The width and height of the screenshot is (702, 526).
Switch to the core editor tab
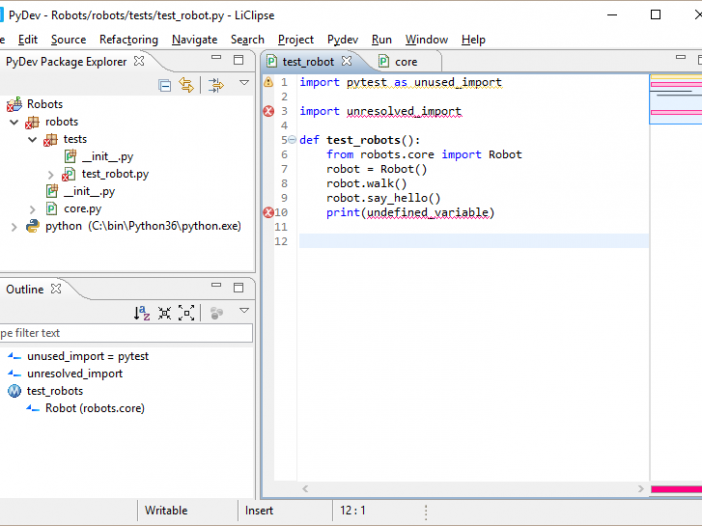point(406,62)
